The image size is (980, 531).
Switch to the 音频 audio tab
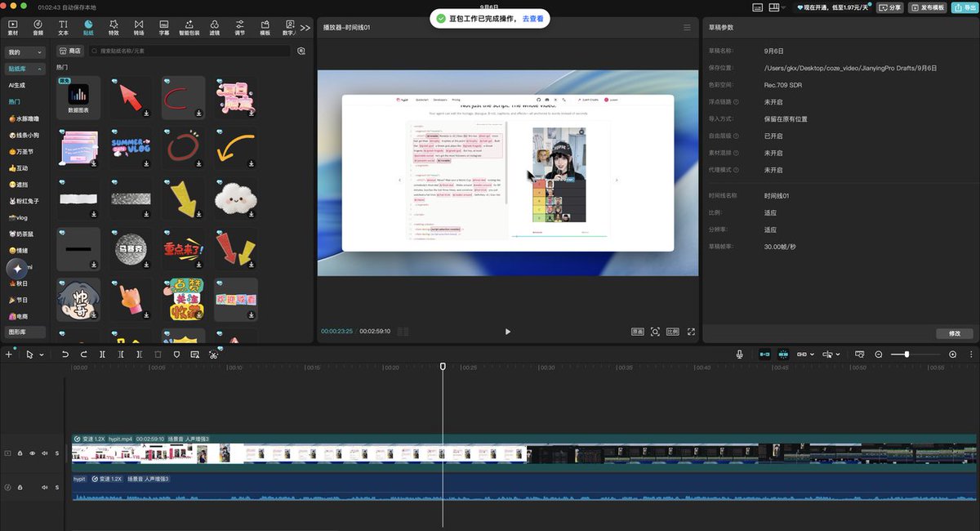click(38, 28)
